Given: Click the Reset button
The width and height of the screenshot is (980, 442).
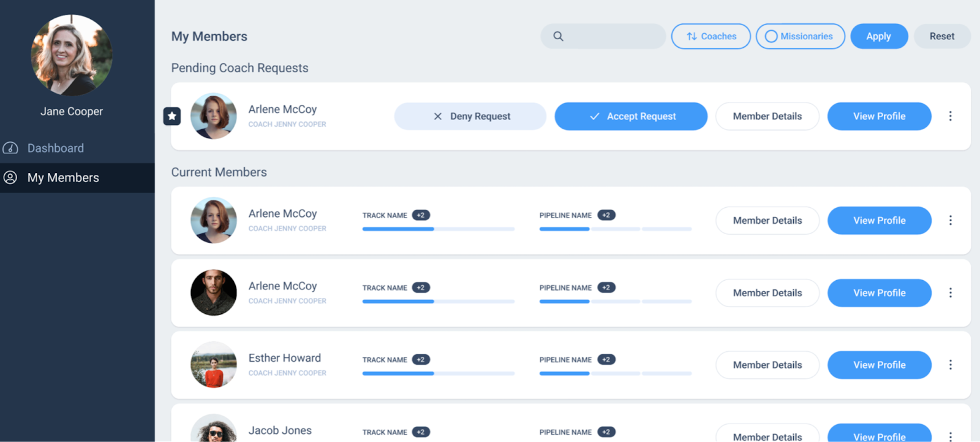Looking at the screenshot, I should [x=942, y=36].
